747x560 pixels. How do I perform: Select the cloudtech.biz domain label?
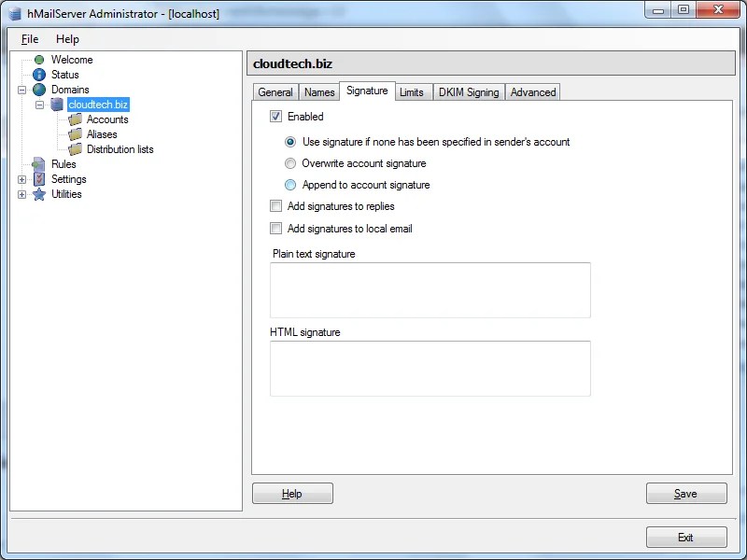[98, 105]
